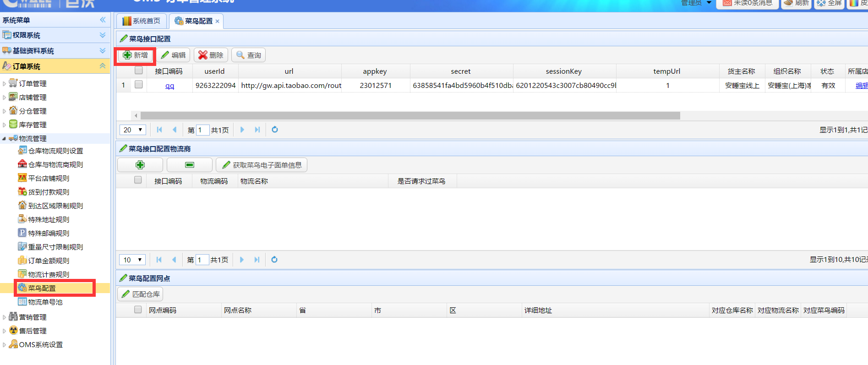The image size is (868, 365).
Task: Expand the 订单管理 tree node
Action: point(5,84)
